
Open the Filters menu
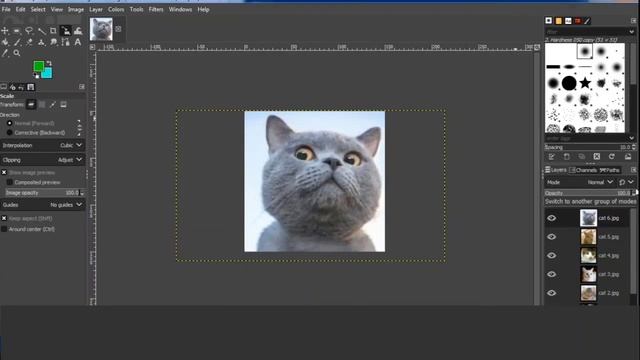click(156, 9)
